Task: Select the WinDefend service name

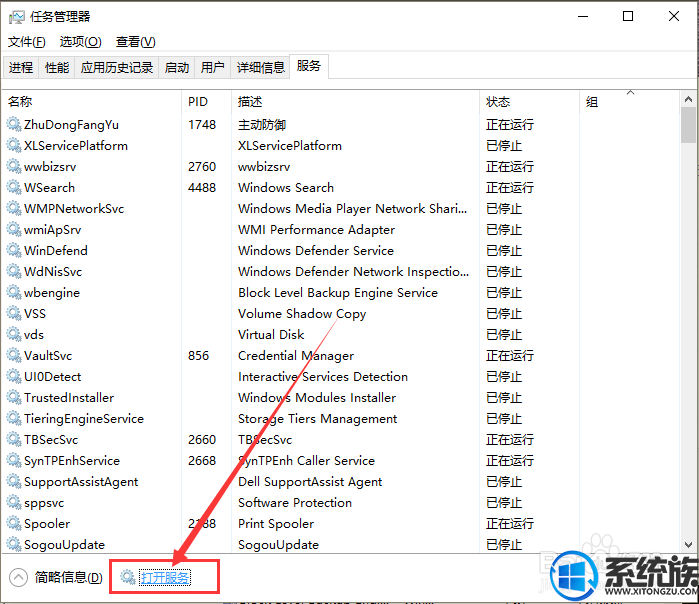Action: click(56, 251)
